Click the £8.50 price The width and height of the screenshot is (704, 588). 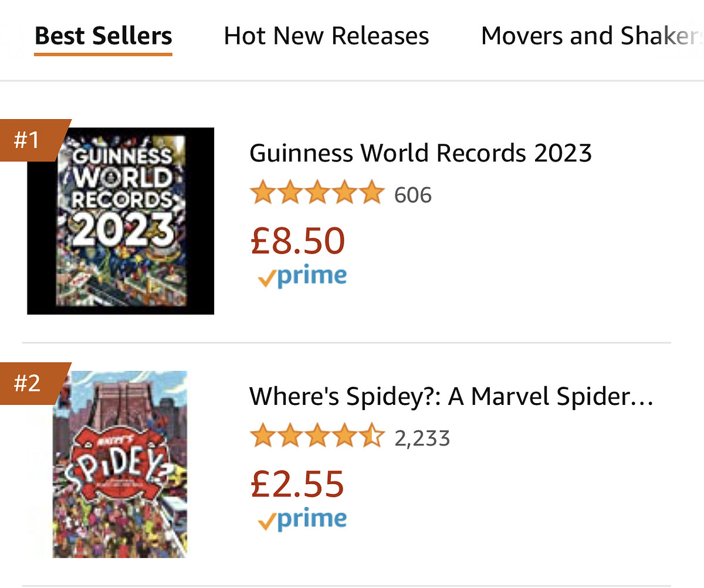pyautogui.click(x=297, y=241)
